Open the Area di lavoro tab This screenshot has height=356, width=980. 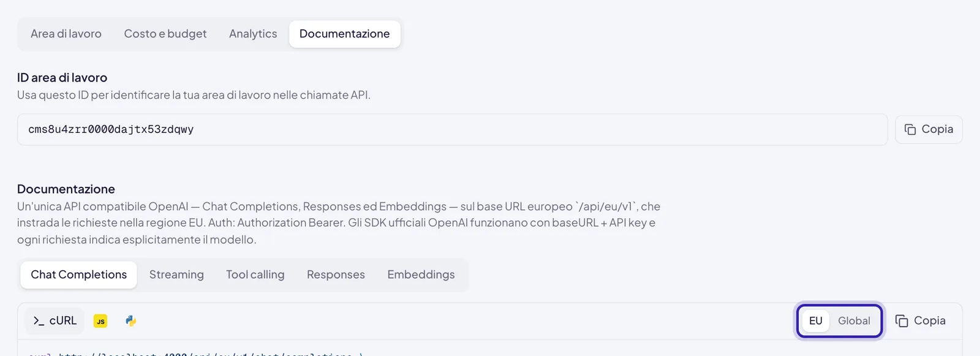66,34
